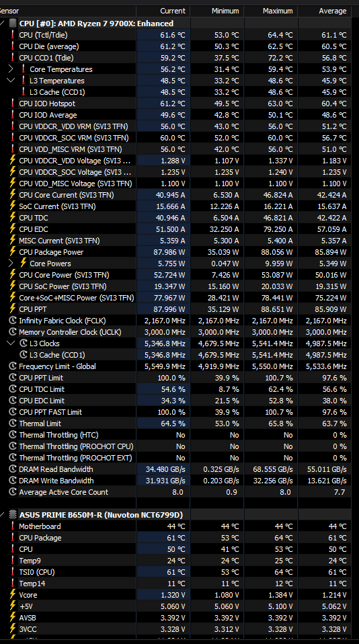Select the Temp14 sensor row
Image resolution: width=359 pixels, height=644 pixels.
point(176,583)
